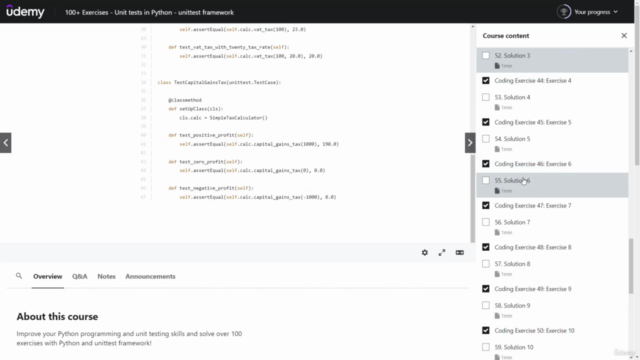Click the About this course heading
This screenshot has width=640, height=360.
57,316
